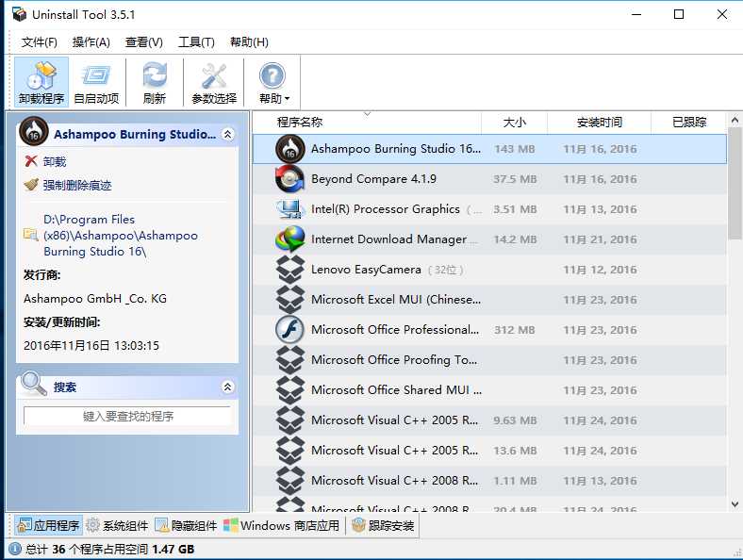Sort by 大小 column header
Screen dimensions: 743x560
coord(514,123)
